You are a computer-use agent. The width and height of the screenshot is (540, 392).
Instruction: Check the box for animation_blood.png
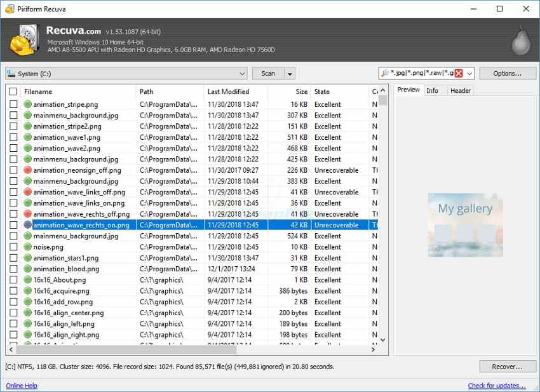tap(13, 269)
